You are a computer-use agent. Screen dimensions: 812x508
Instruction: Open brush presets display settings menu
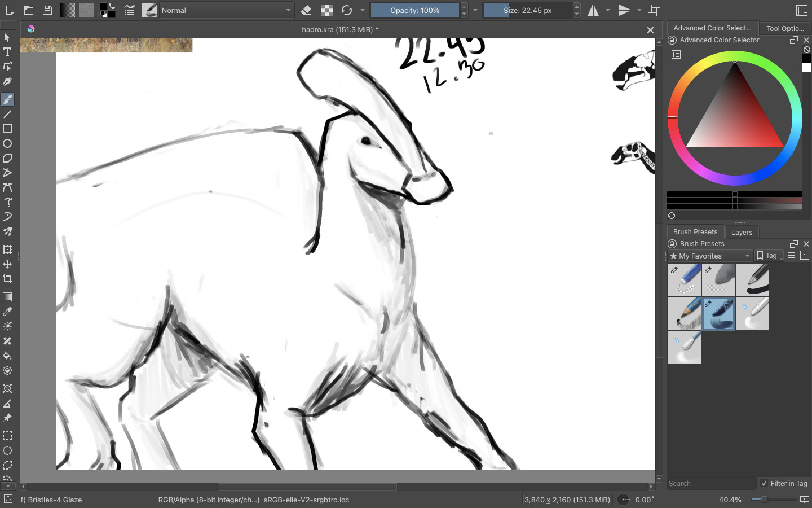point(791,256)
